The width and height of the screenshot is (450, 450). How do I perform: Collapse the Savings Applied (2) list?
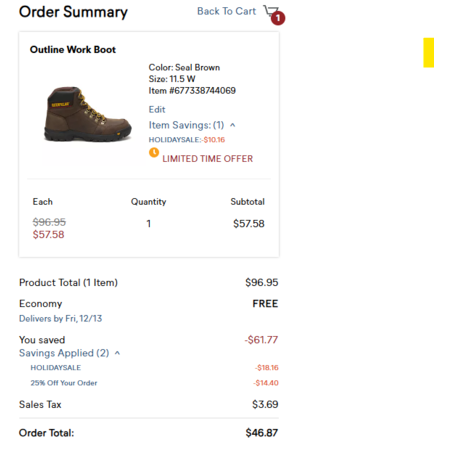click(x=117, y=353)
